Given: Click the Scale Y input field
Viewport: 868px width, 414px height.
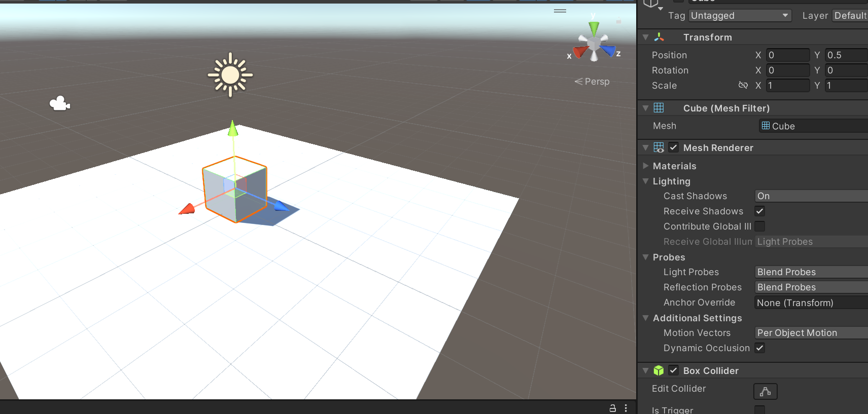Looking at the screenshot, I should pos(846,86).
